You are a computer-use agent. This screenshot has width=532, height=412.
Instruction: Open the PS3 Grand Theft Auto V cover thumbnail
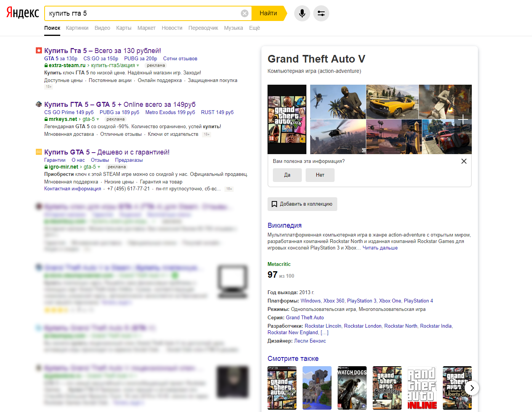[x=282, y=388]
